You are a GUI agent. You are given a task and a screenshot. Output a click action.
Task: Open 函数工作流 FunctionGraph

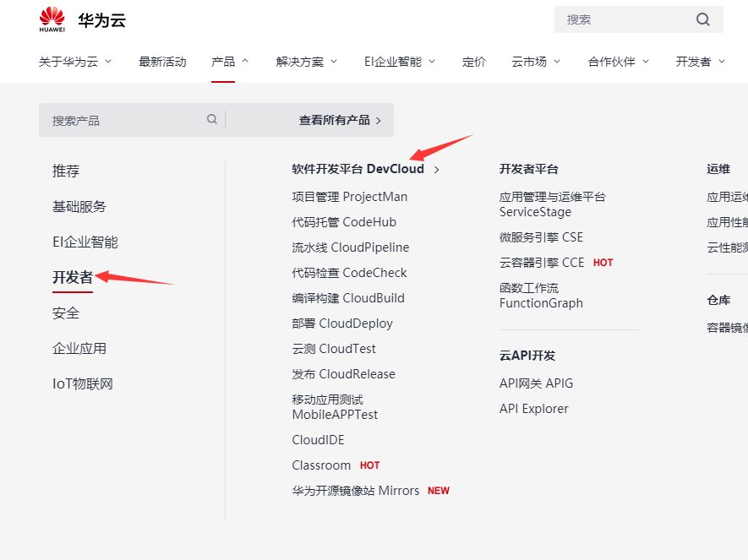541,296
